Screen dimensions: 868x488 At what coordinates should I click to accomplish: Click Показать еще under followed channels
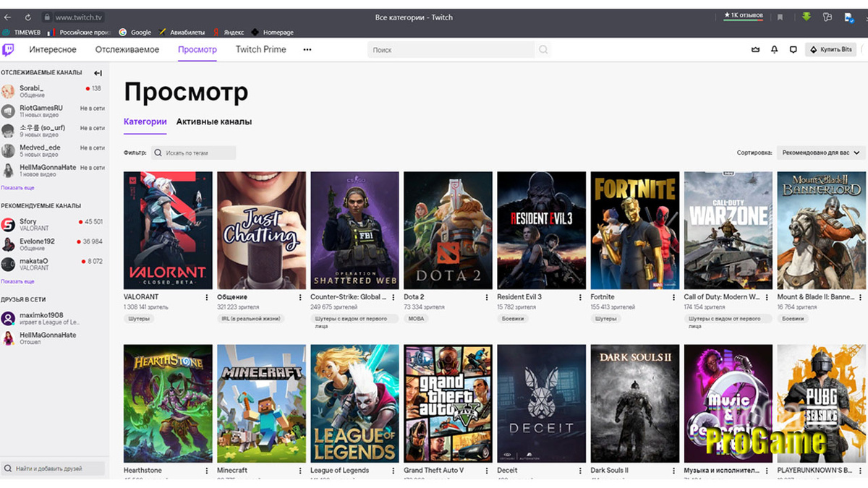point(17,188)
